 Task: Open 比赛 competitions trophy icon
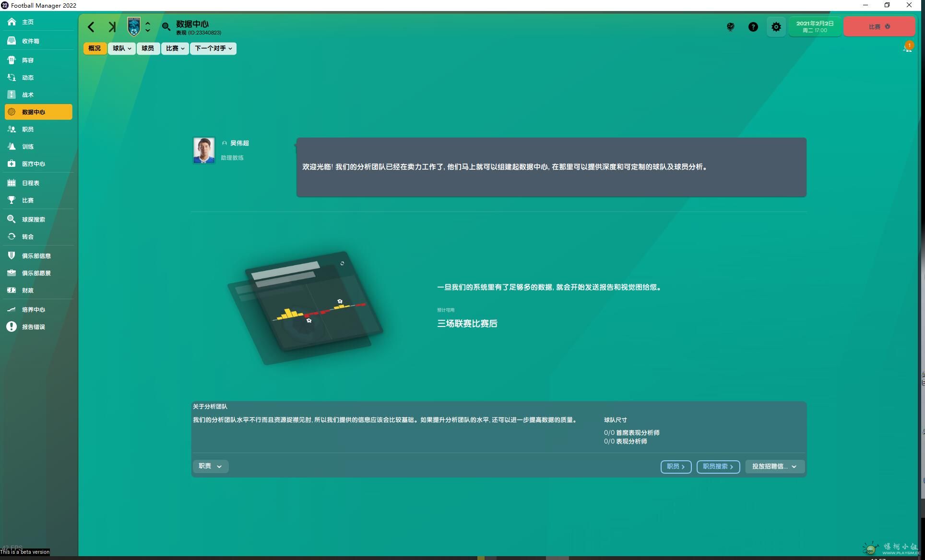point(12,200)
